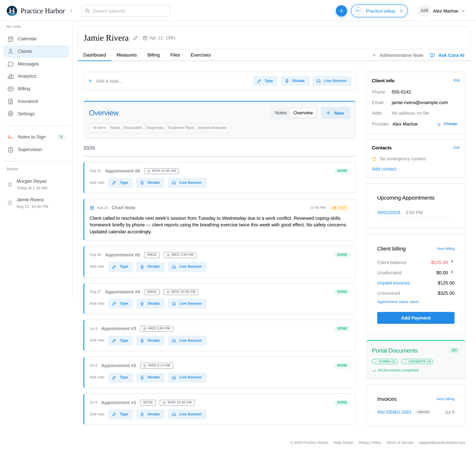Expand Client balance $125.00 chevron

point(452,262)
